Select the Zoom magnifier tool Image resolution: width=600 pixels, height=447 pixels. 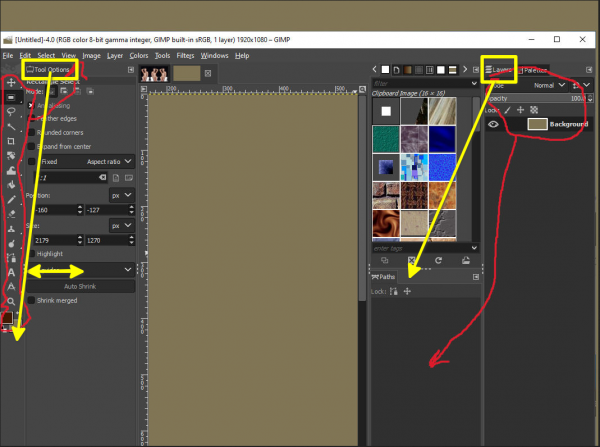(x=11, y=302)
